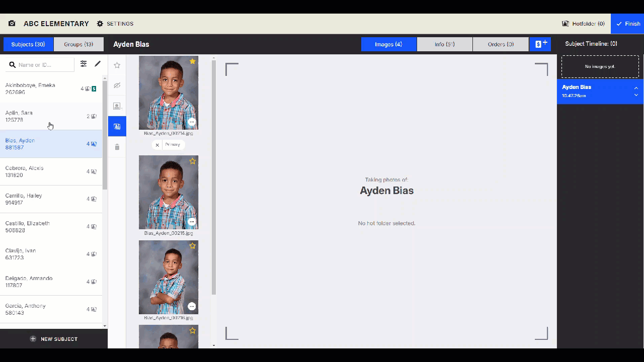The height and width of the screenshot is (362, 644).
Task: Expand Ayden Bias timeline entry chevron
Action: pos(636,95)
